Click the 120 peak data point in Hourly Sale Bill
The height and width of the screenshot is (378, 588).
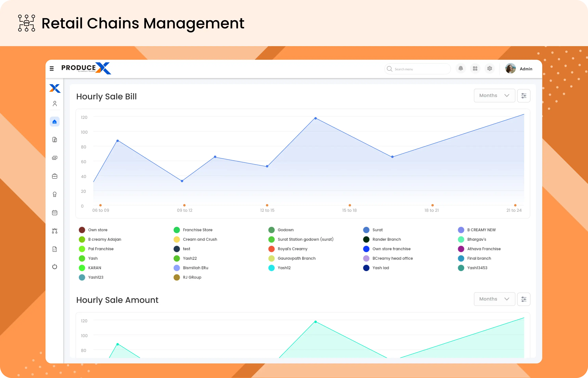click(x=315, y=118)
